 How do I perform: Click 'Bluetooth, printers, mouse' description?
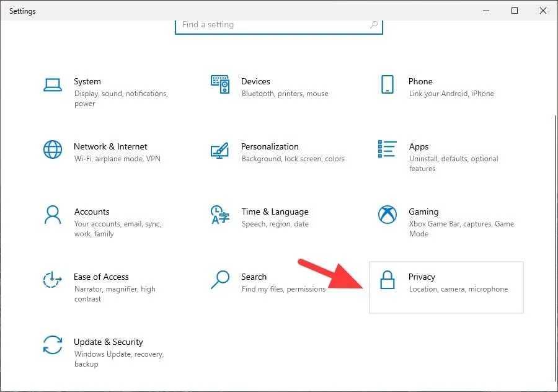pyautogui.click(x=285, y=94)
